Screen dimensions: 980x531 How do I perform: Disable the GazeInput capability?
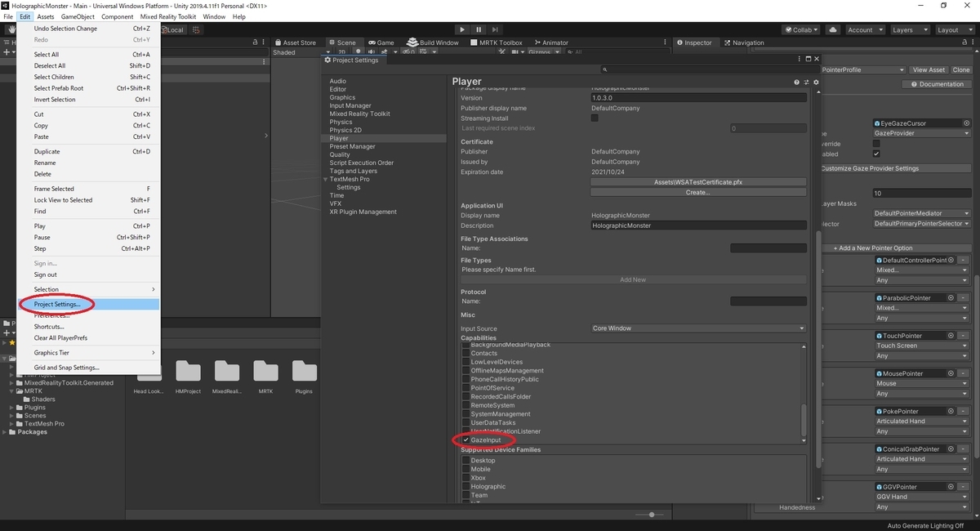tap(466, 440)
